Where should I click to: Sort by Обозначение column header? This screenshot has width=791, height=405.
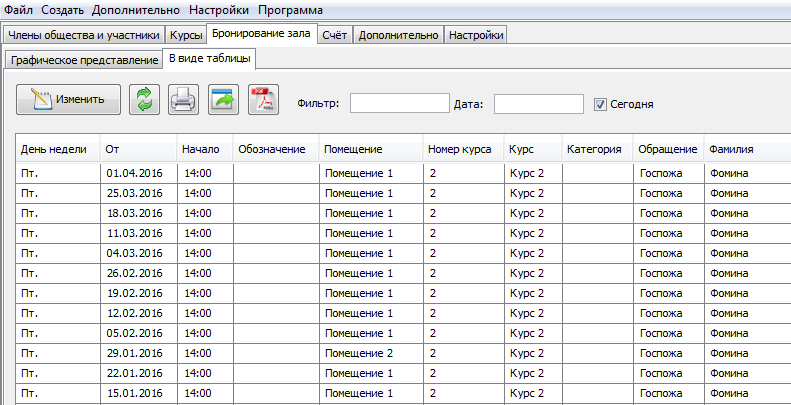coord(276,149)
